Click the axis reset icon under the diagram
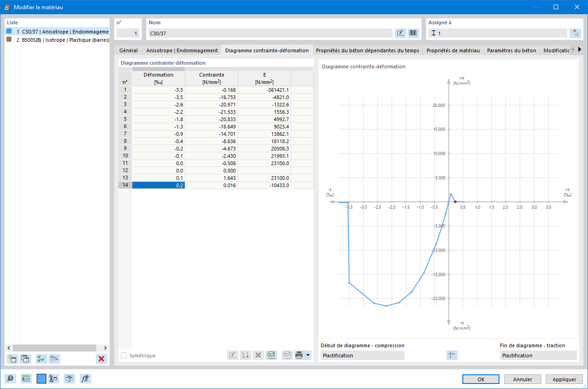Image resolution: width=588 pixels, height=389 pixels. [452, 355]
